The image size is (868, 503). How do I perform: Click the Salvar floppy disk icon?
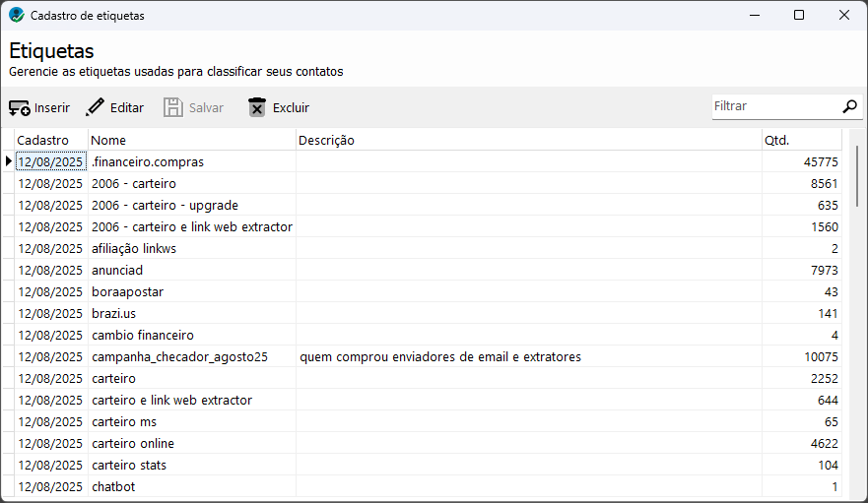point(172,107)
